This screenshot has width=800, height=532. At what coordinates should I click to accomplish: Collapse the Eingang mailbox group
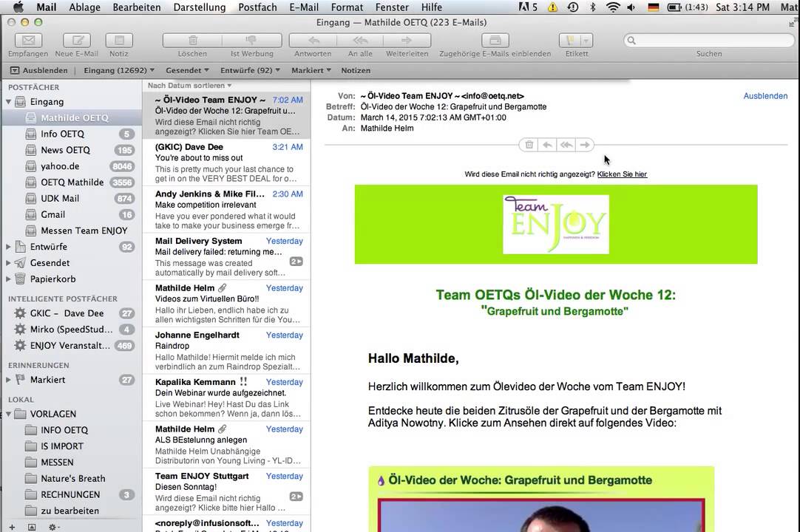[x=8, y=102]
